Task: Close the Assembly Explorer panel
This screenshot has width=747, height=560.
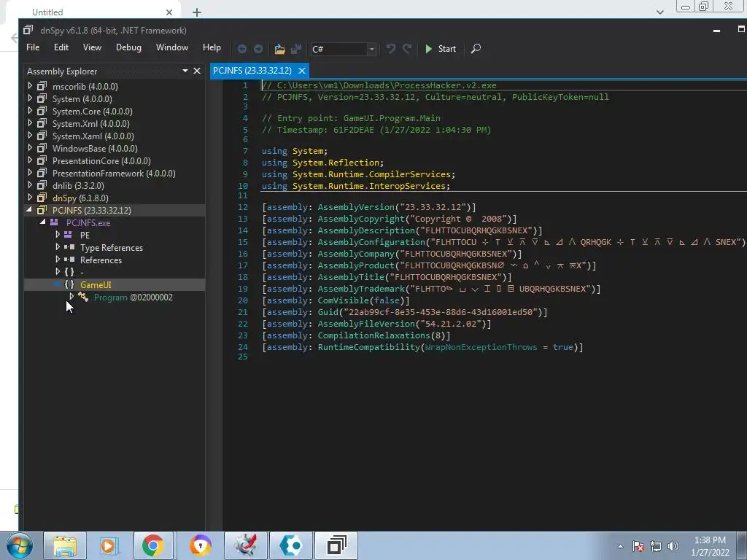Action: tap(197, 71)
